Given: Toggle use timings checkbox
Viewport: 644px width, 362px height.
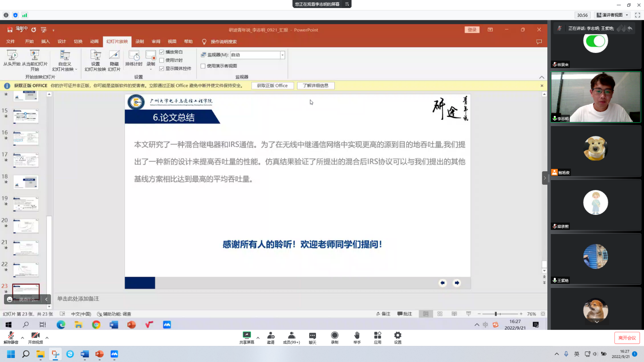Looking at the screenshot, I should point(162,60).
